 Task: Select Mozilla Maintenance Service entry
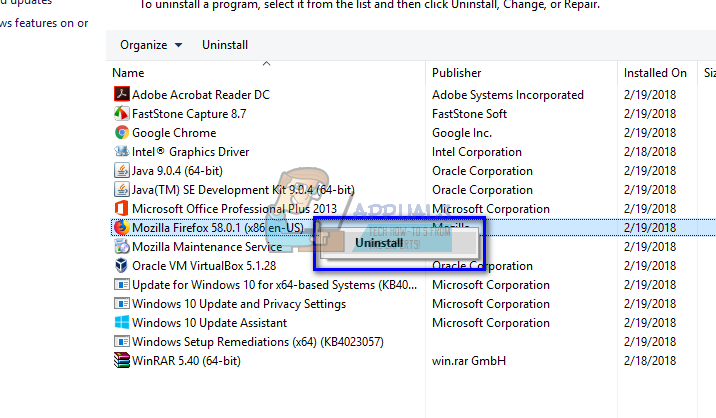[x=207, y=247]
